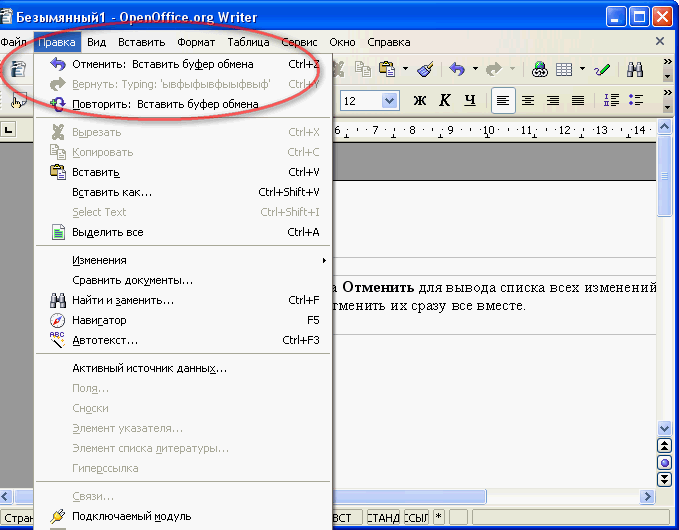Toggle bulleted list icon
The width and height of the screenshot is (679, 530).
(x=636, y=100)
